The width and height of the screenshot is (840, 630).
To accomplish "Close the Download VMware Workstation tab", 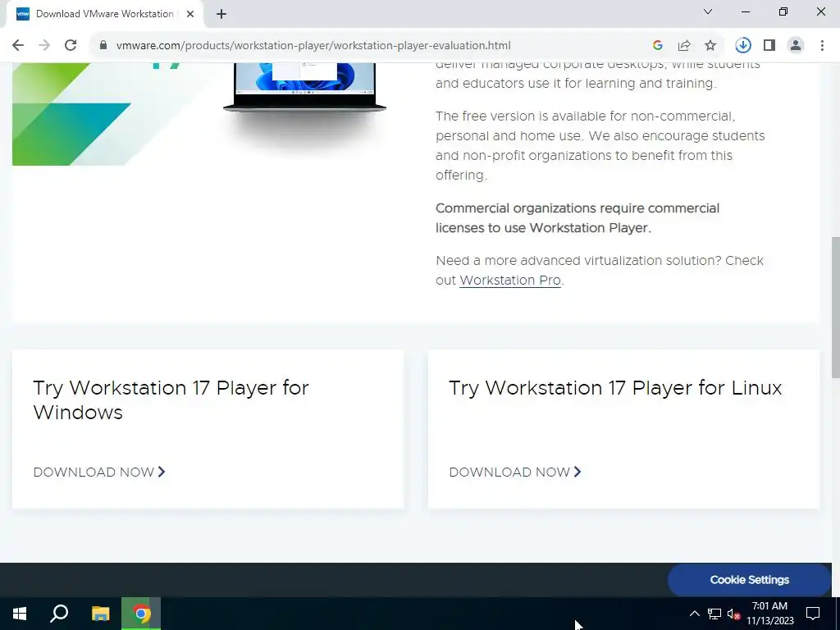I will pos(190,14).
